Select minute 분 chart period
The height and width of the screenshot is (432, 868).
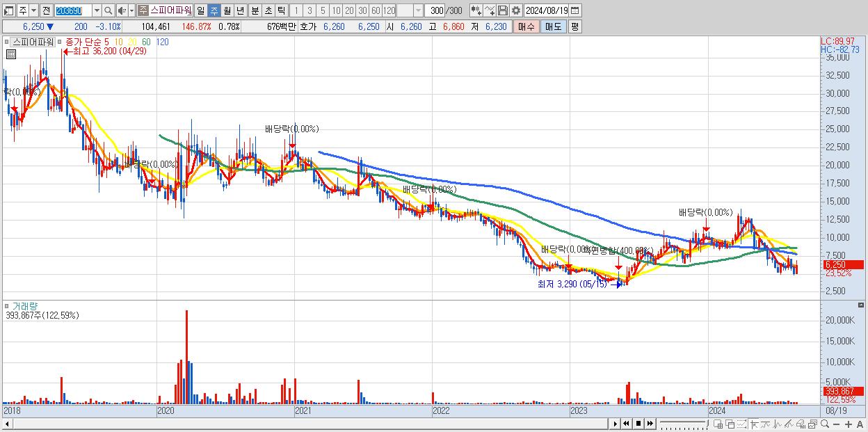click(x=255, y=10)
